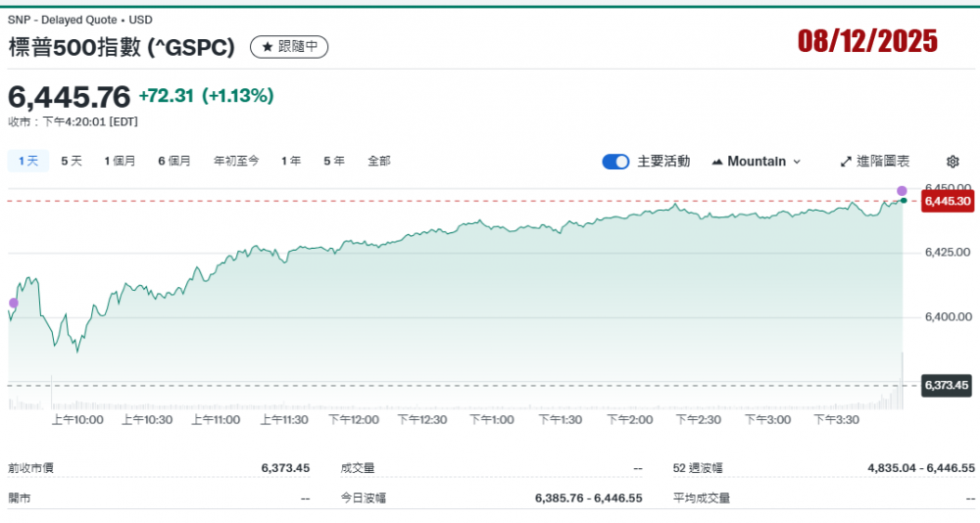
Task: Click the green end-point dot on the price line
Action: pos(903,201)
